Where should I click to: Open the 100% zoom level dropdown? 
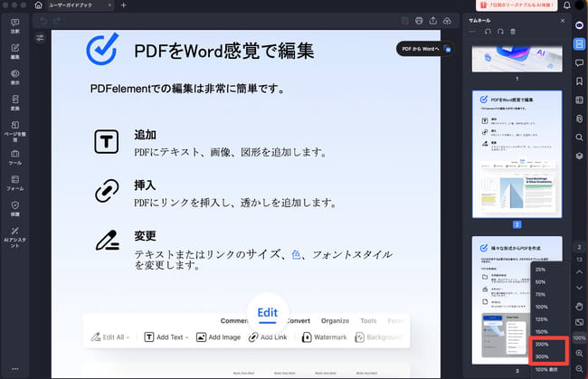click(579, 337)
